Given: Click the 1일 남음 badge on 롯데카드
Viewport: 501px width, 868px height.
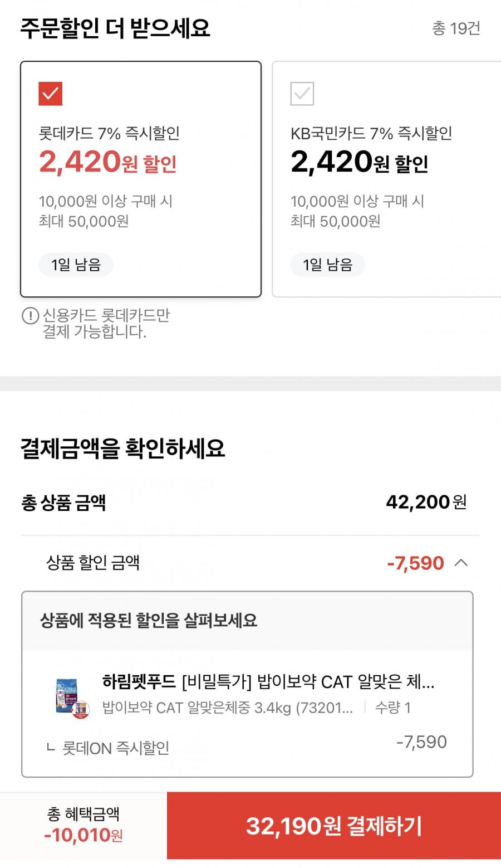Looking at the screenshot, I should tap(76, 265).
